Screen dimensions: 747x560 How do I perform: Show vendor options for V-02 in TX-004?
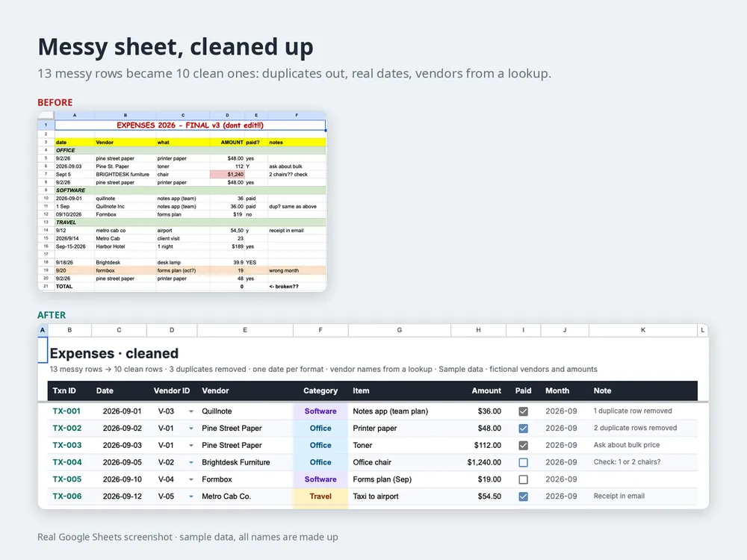click(191, 462)
